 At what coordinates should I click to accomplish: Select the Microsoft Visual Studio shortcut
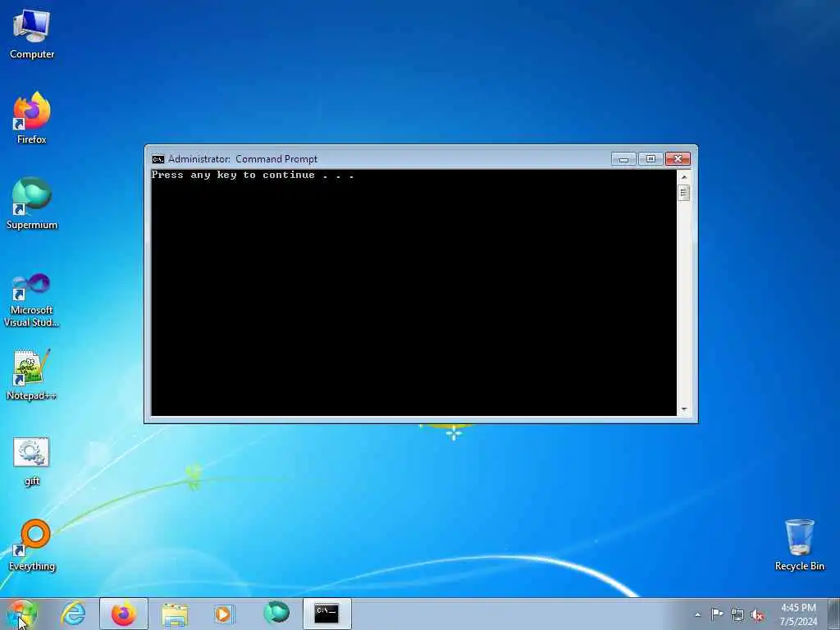pyautogui.click(x=32, y=300)
